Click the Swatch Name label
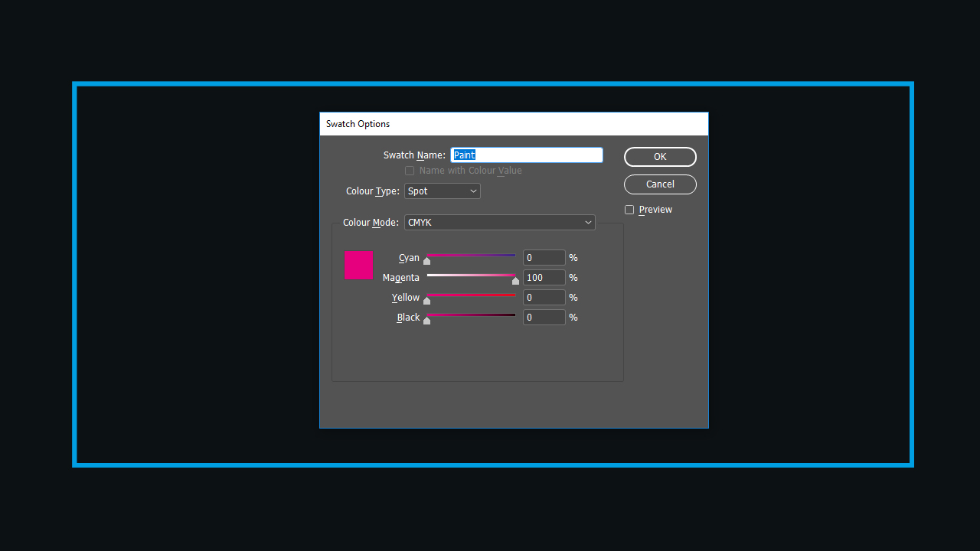The height and width of the screenshot is (551, 980). point(414,155)
